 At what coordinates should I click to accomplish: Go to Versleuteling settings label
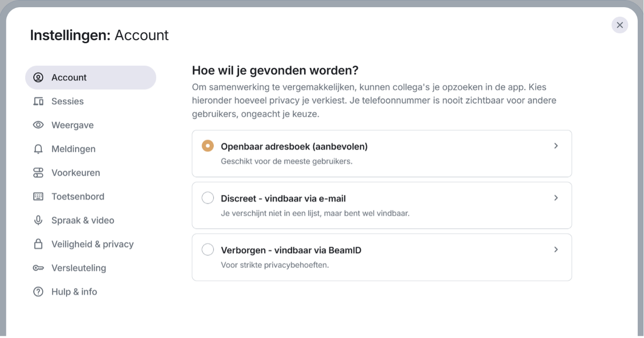click(x=79, y=268)
